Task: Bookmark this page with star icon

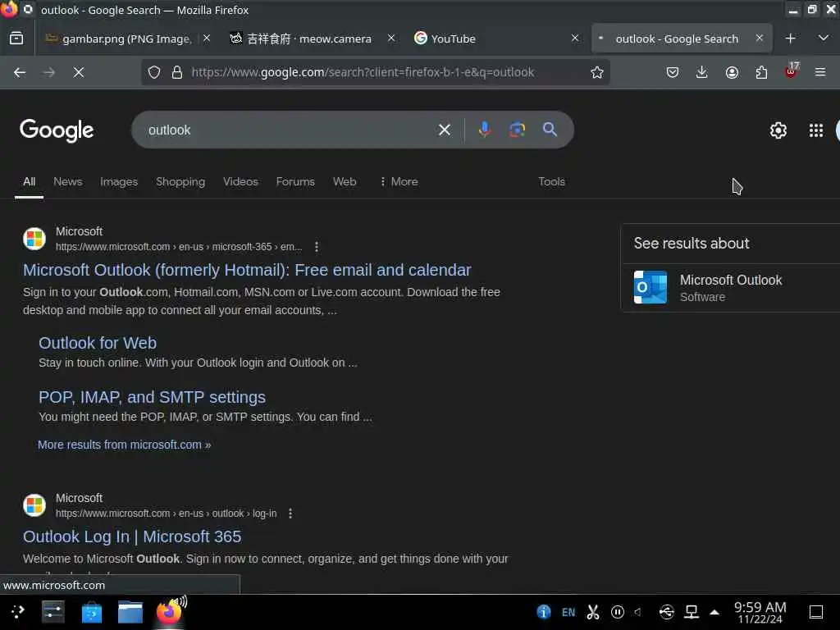Action: coord(597,72)
